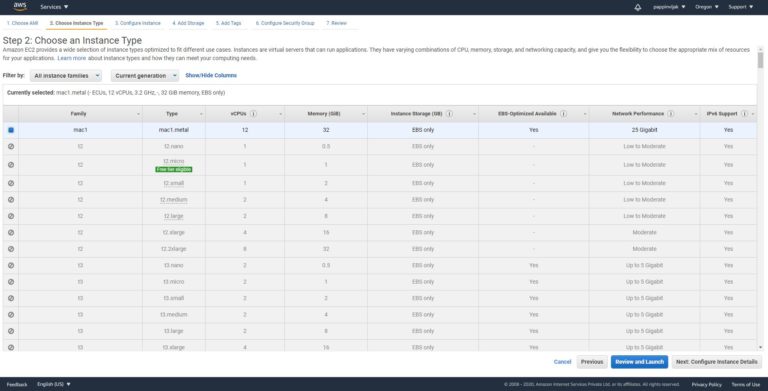Open the All instance families dropdown
This screenshot has width=768, height=391.
point(66,75)
